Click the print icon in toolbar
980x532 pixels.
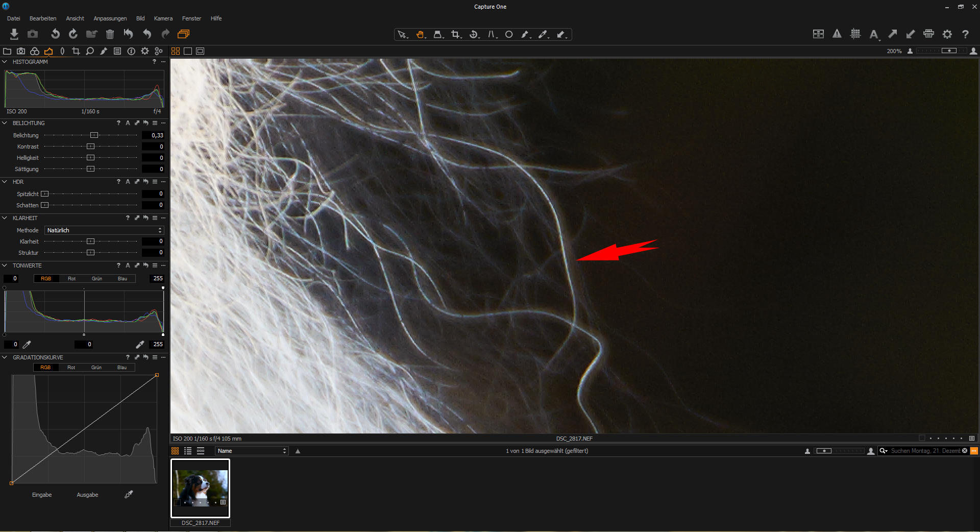928,34
